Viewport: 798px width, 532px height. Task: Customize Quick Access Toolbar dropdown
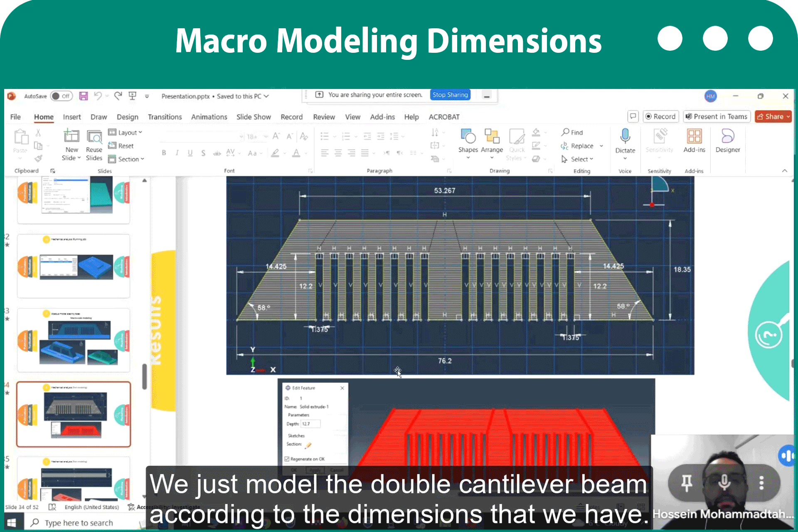(147, 96)
